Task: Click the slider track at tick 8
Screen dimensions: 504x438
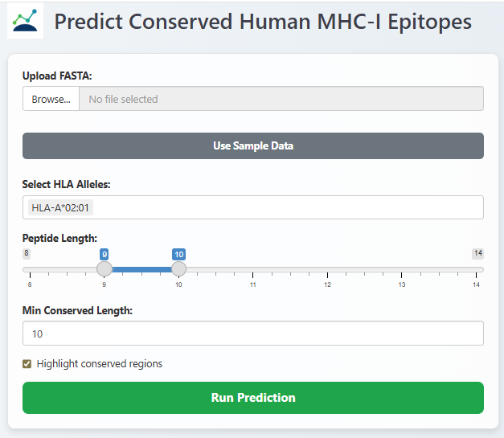Action: pos(30,269)
